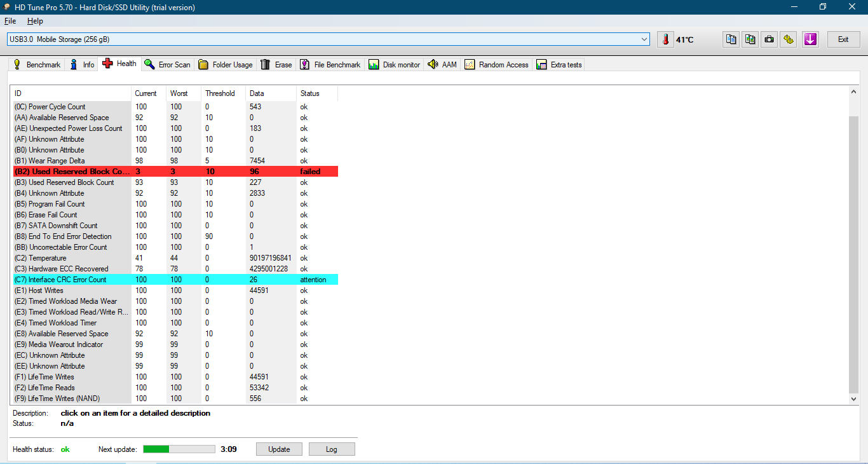The image size is (868, 464).
Task: Select the failed (B2) Used Reserved Block row
Action: click(x=175, y=172)
